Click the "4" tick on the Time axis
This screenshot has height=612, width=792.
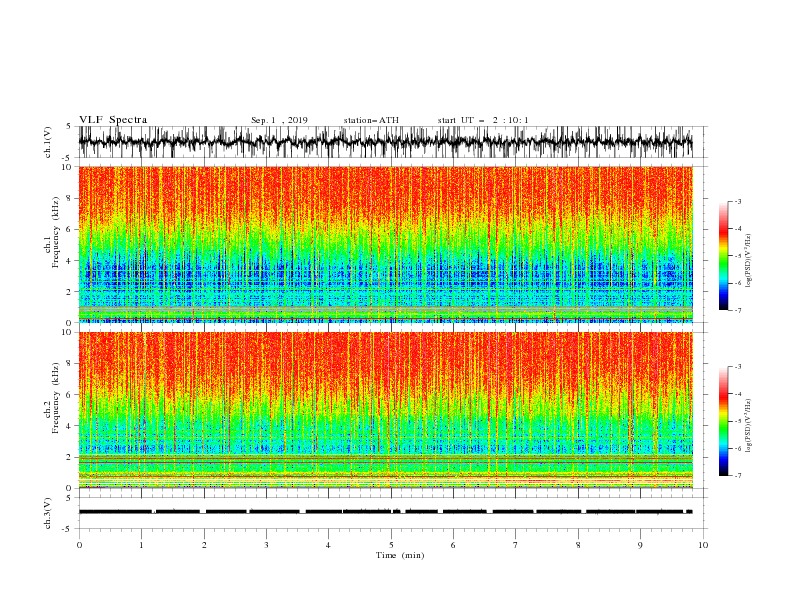point(328,545)
